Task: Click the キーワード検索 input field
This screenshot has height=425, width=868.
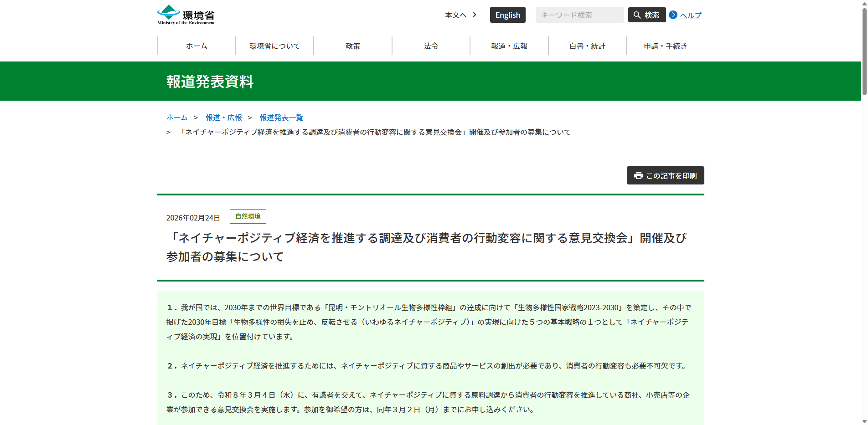Action: point(579,15)
